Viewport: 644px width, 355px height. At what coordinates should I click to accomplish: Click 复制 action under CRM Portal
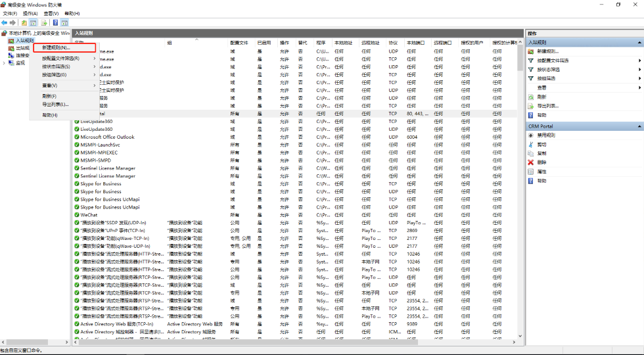click(541, 153)
